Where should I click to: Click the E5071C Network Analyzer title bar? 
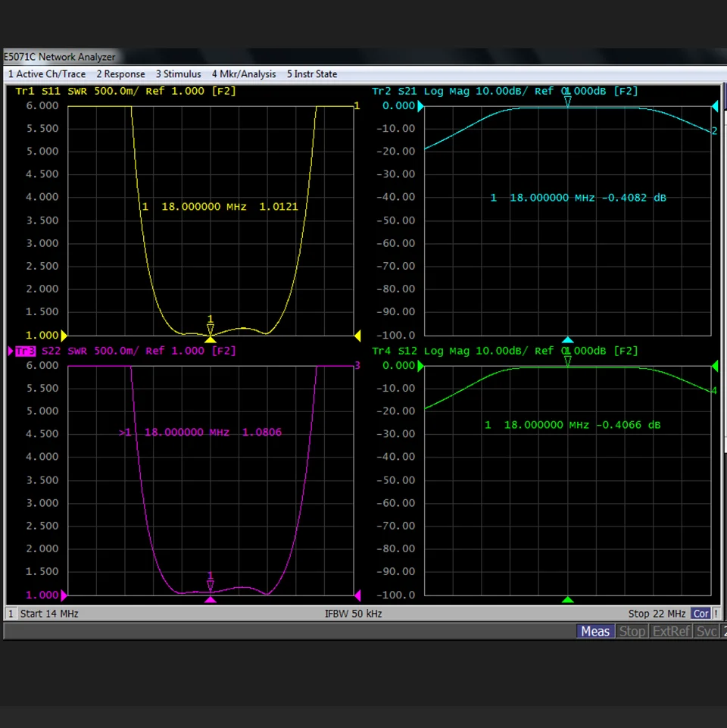pos(363,57)
